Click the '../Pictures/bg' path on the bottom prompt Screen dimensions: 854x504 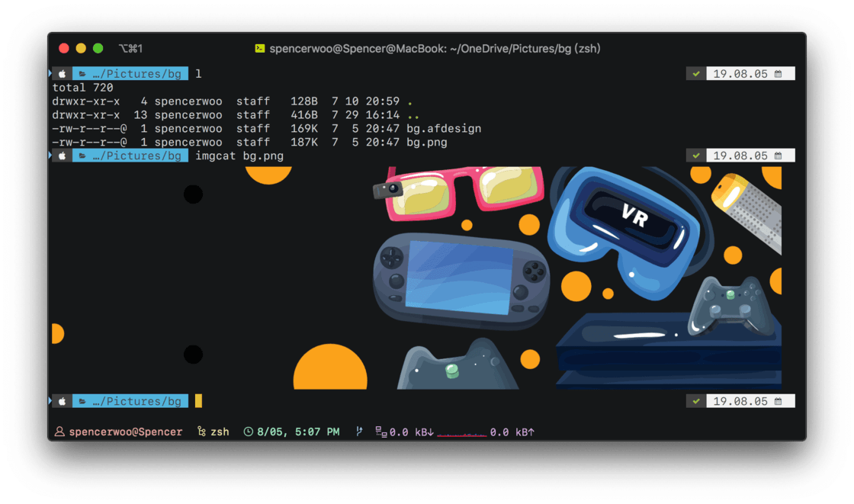point(136,402)
